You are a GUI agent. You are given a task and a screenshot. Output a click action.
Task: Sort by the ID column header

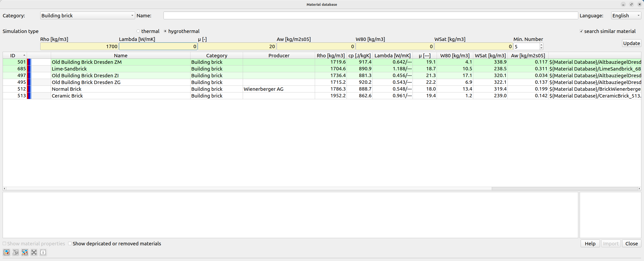click(x=15, y=56)
